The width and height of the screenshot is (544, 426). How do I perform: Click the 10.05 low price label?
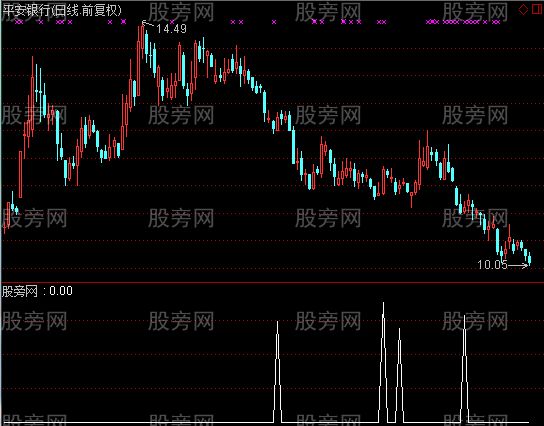492,265
